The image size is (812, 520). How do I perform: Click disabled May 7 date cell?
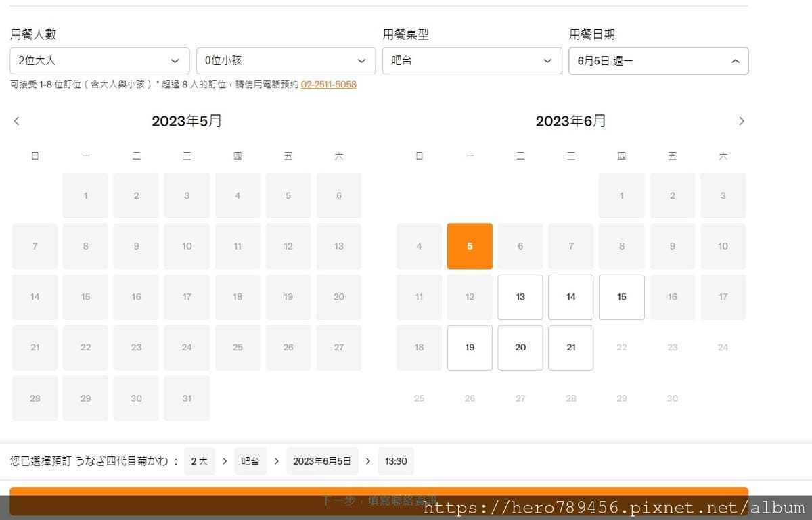tap(35, 246)
